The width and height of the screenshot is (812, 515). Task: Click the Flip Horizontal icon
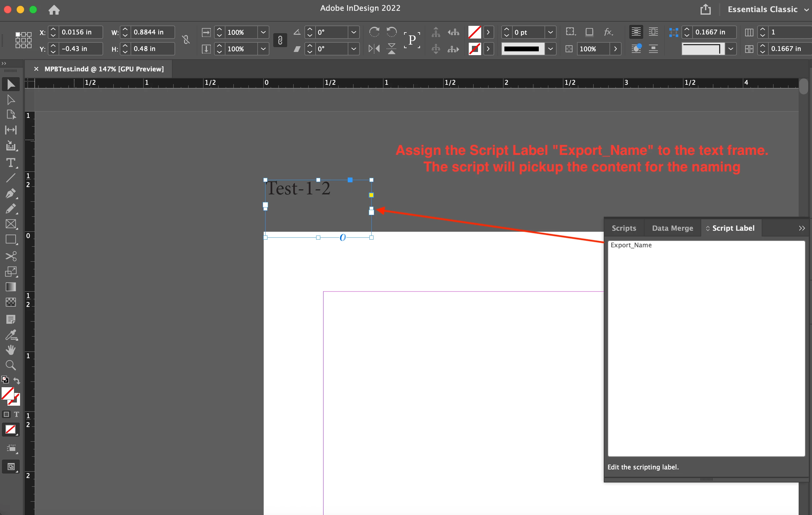374,49
